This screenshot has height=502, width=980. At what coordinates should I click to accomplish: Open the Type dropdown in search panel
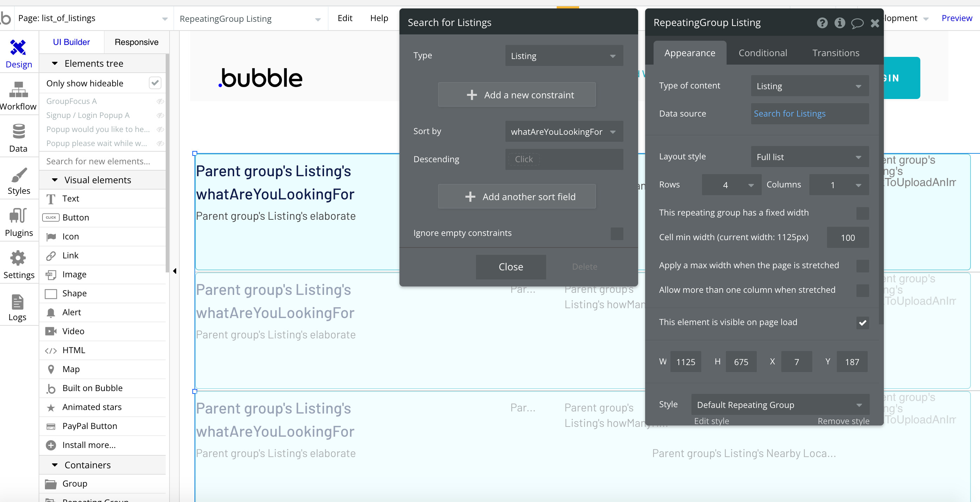564,56
